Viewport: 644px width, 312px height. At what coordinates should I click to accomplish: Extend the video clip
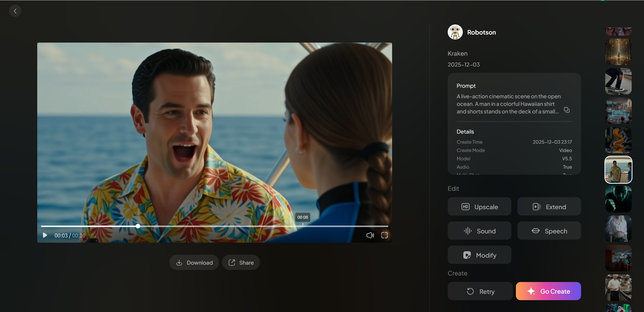[549, 207]
